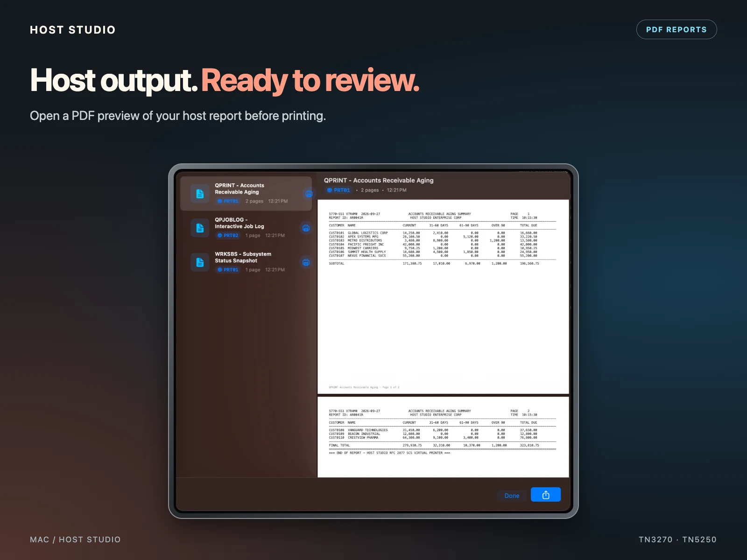Click the PRT01 tag under QPRINT Accounts in the list
The width and height of the screenshot is (747, 560).
[228, 201]
